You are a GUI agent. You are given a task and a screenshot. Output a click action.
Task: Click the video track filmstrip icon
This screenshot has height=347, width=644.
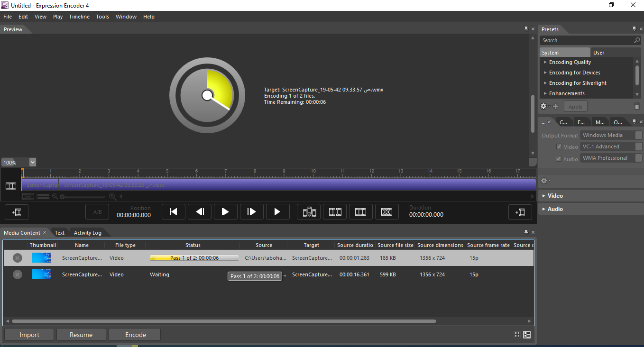pyautogui.click(x=10, y=186)
